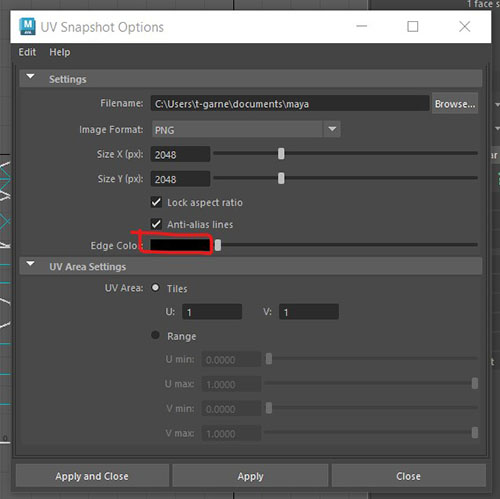The image size is (500, 499).
Task: Click the Size Y slider handle
Action: (x=281, y=178)
